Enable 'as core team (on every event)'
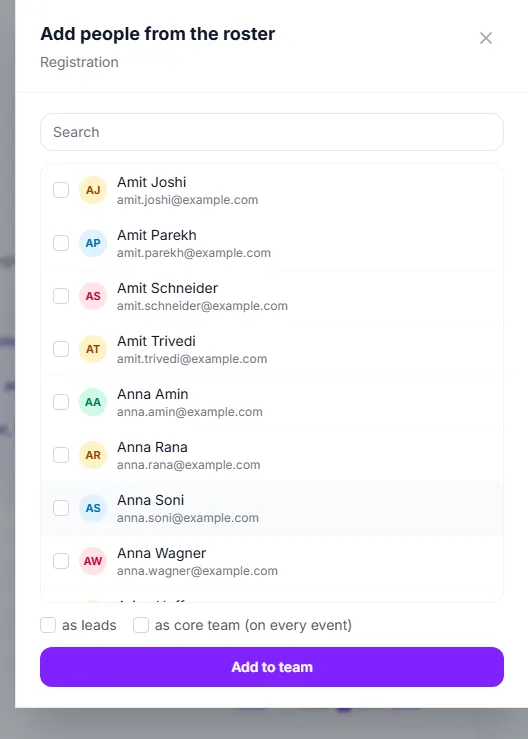 140,625
